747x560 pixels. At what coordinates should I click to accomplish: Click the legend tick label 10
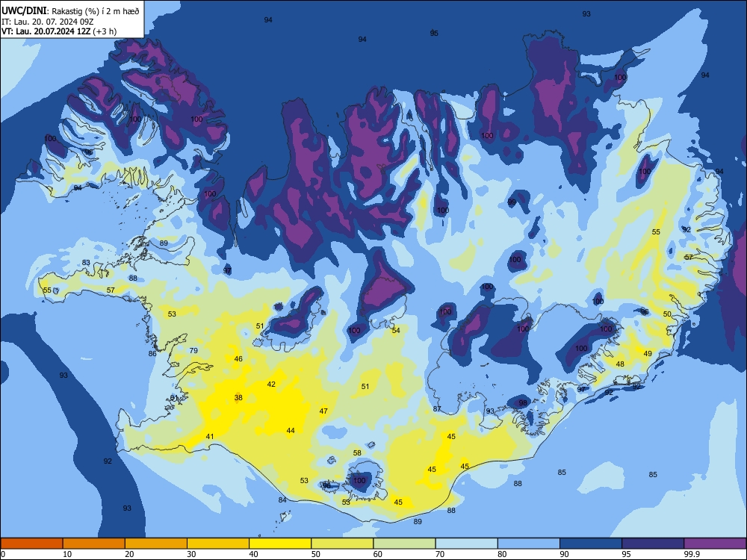(x=67, y=554)
